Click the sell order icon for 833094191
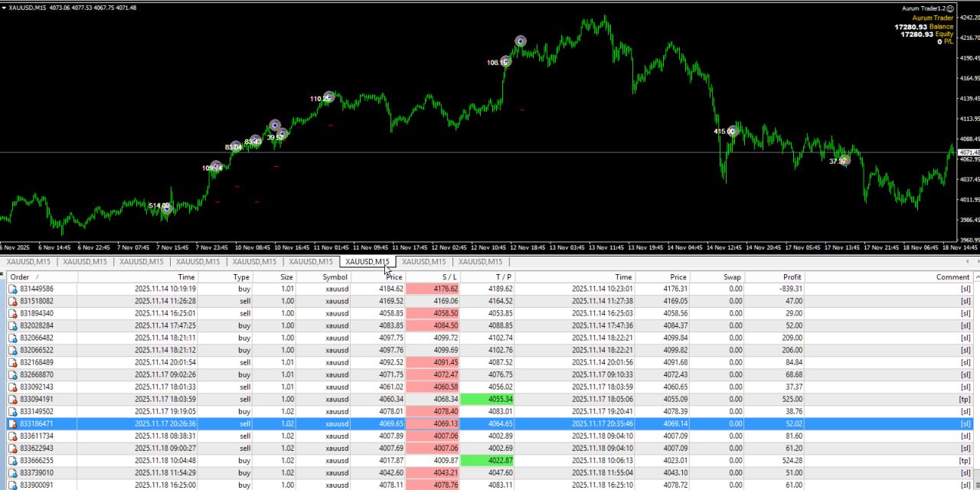980x490 pixels. click(12, 400)
